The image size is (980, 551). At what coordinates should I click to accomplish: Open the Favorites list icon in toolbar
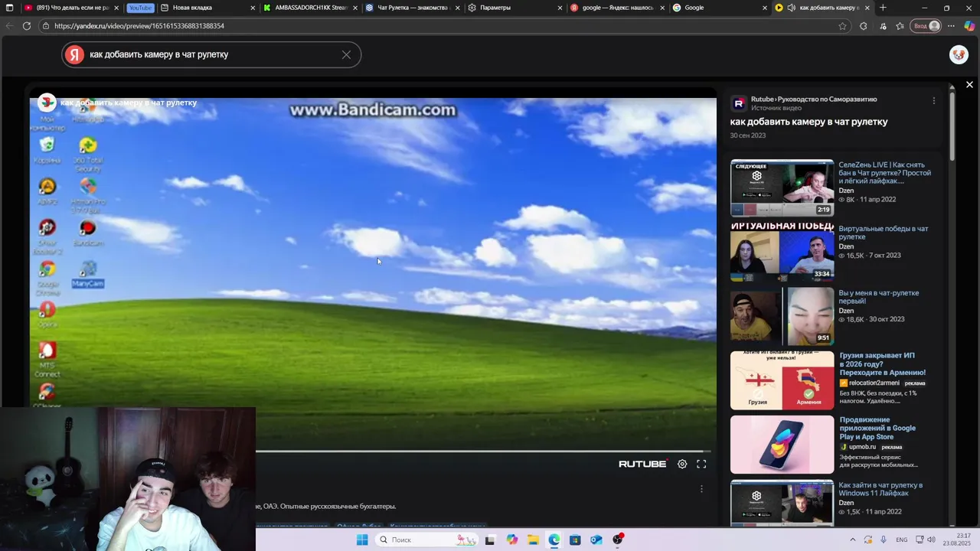(x=900, y=26)
